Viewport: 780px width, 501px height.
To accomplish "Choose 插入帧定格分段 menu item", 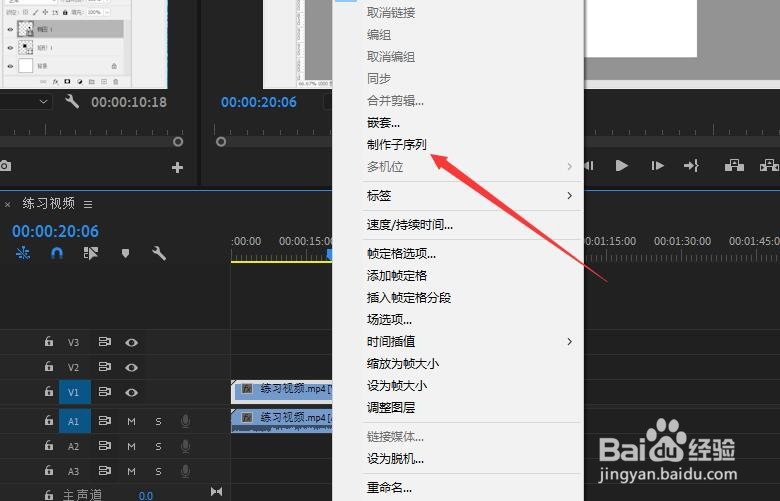I will (x=408, y=298).
